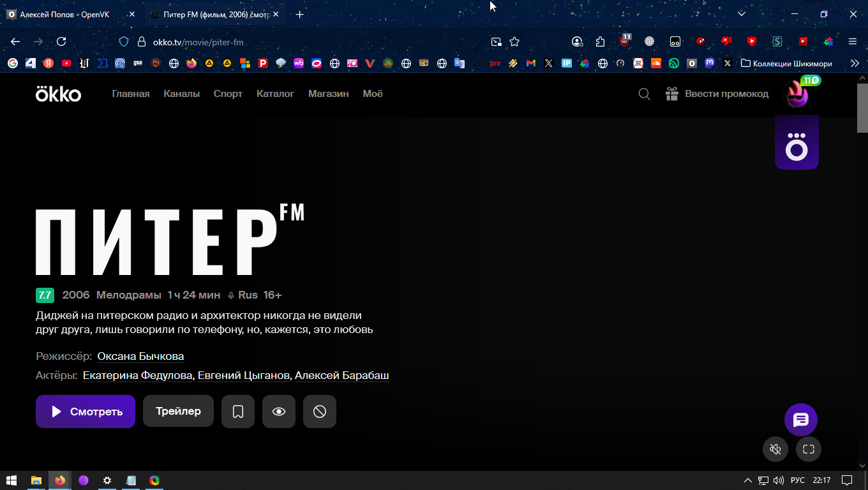868x490 pixels.
Task: Click the Okko logo
Action: coord(58,94)
